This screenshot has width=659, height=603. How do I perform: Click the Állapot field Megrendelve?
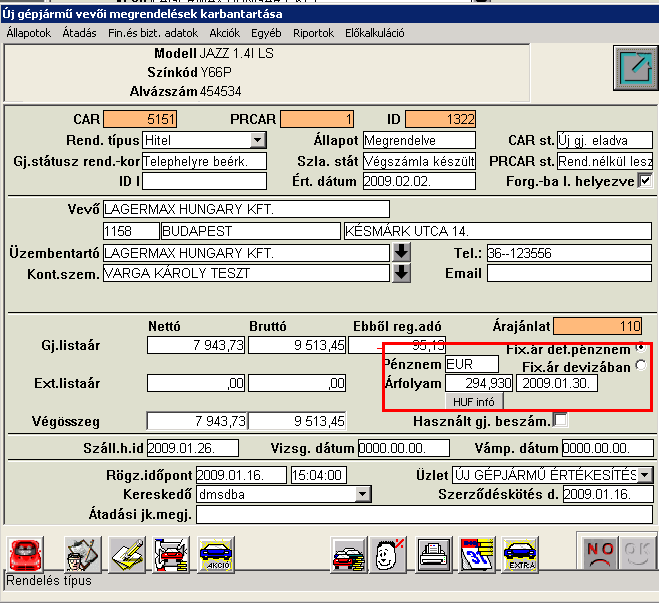(x=419, y=140)
